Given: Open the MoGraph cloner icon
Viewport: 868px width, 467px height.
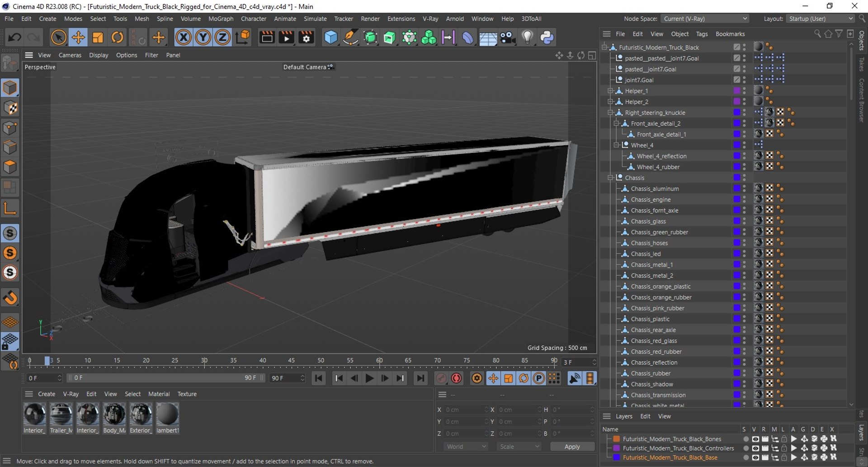Looking at the screenshot, I should click(x=429, y=38).
